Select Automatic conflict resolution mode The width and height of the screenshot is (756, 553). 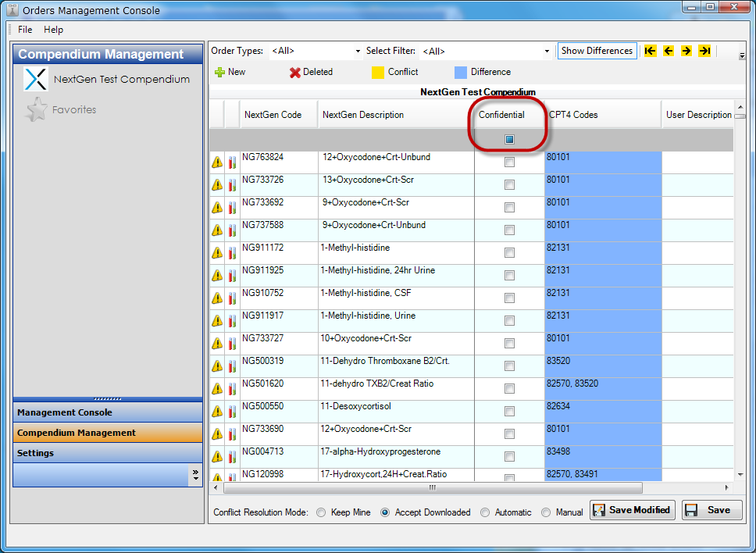coord(485,512)
